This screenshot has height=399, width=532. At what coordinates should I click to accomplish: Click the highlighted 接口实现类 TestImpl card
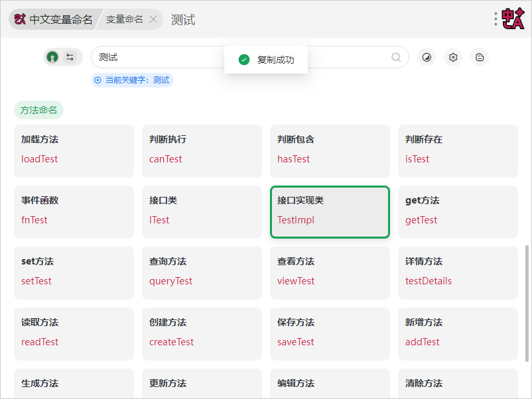(330, 212)
